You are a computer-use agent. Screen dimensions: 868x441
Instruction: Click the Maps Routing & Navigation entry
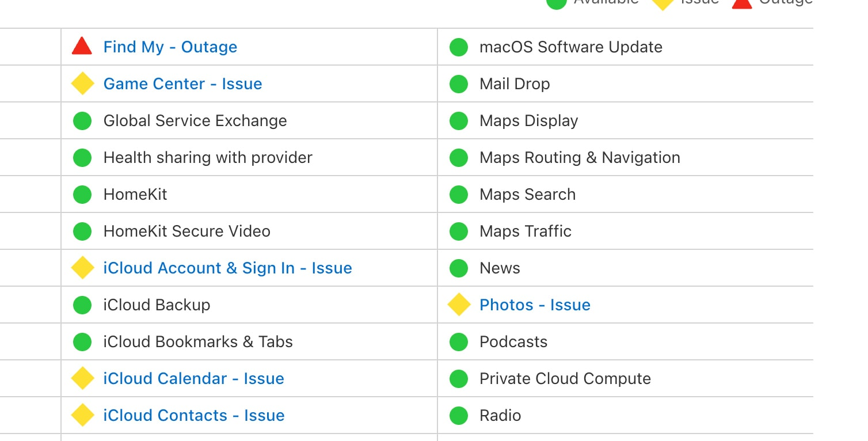click(580, 158)
